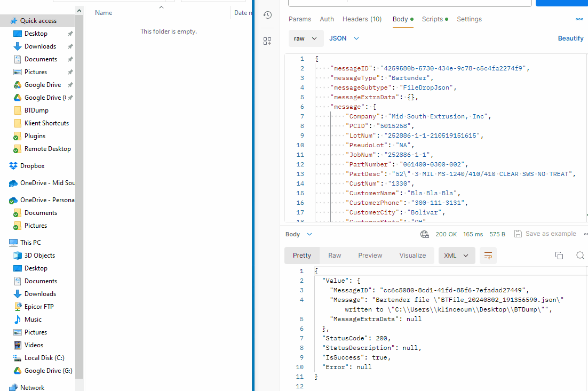Click Quick access star item in Explorer
The image size is (588, 391).
pos(37,21)
